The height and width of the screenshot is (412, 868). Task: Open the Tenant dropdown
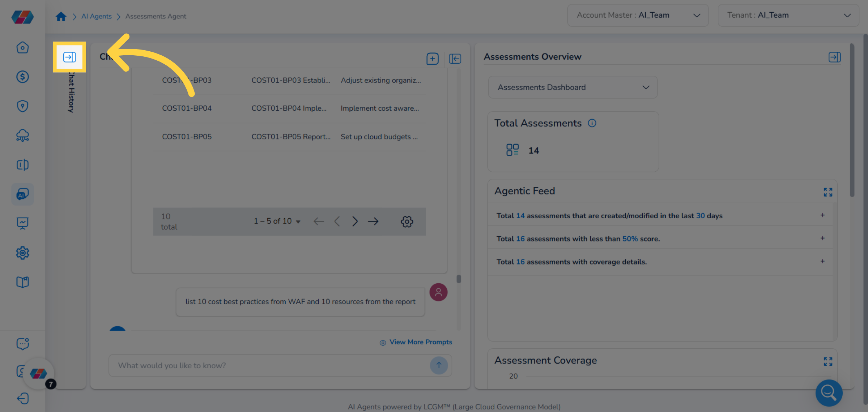coord(788,15)
